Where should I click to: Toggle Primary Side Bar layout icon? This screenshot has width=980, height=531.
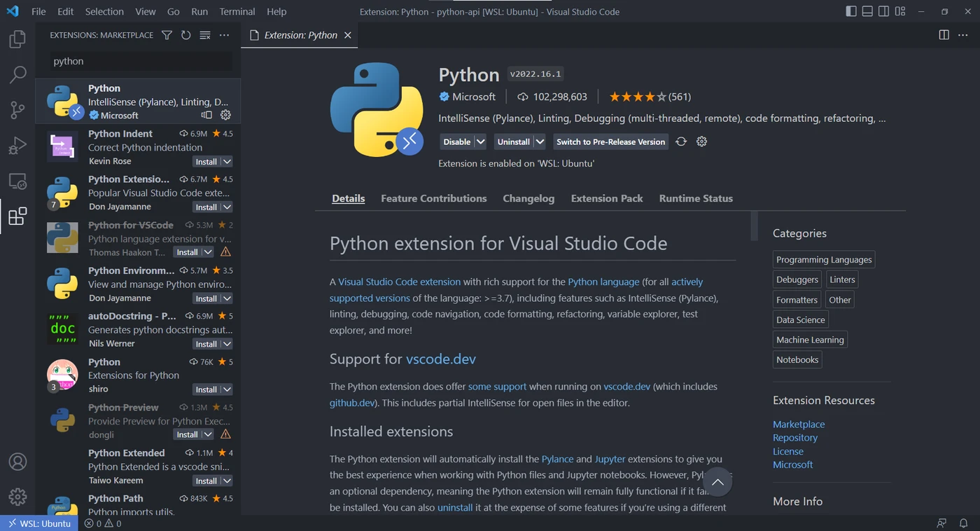pyautogui.click(x=851, y=11)
